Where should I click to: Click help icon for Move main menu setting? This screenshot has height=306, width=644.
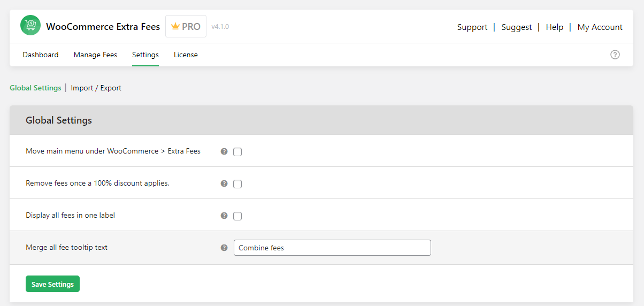224,151
